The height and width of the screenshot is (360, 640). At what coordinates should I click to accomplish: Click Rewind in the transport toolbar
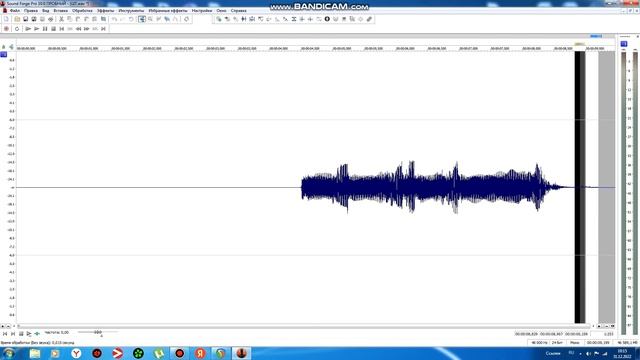coord(78,29)
